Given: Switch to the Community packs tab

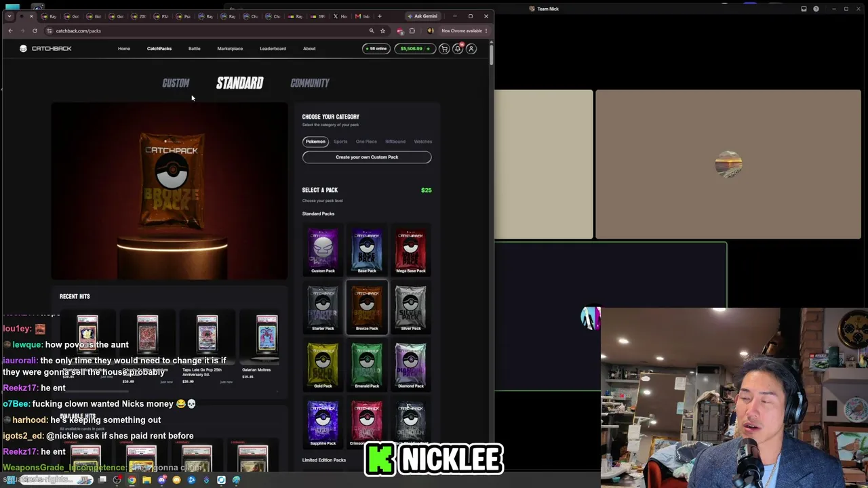Looking at the screenshot, I should 310,83.
